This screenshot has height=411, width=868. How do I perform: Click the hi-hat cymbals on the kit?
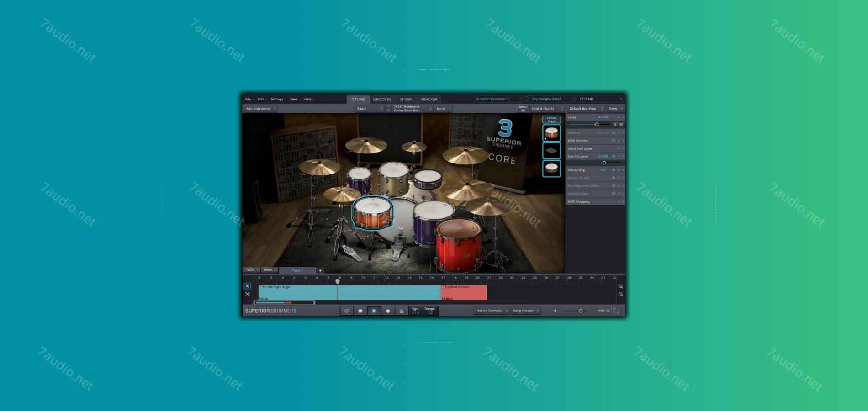click(x=342, y=194)
